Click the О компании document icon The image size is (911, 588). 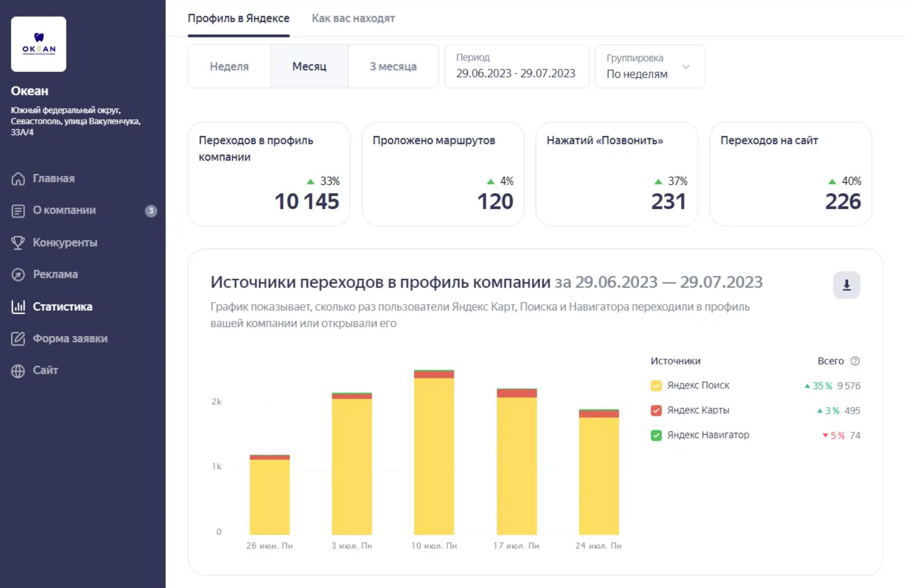click(18, 211)
